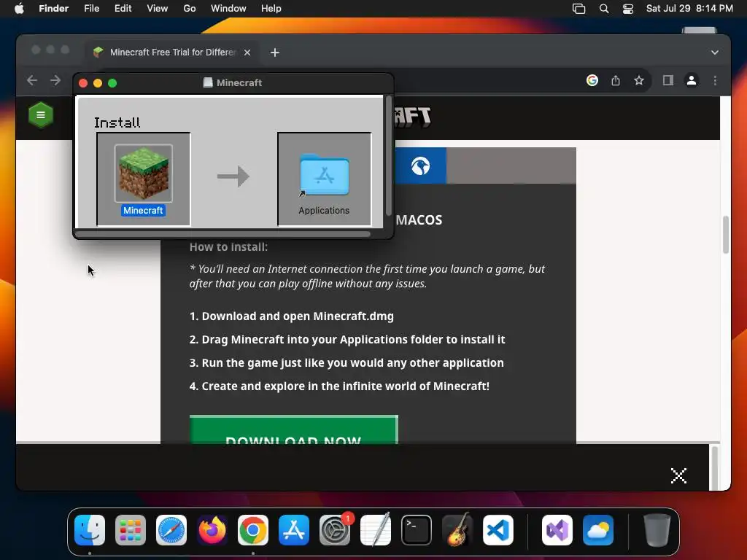Image resolution: width=747 pixels, height=560 pixels.
Task: Click the DOWNLOAD NOW button
Action: (293, 429)
